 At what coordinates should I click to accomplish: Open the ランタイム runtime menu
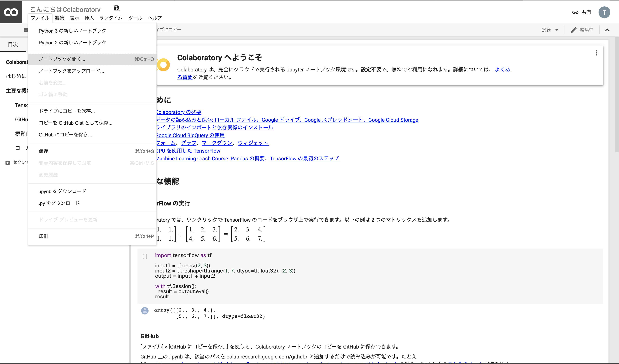[x=111, y=18]
